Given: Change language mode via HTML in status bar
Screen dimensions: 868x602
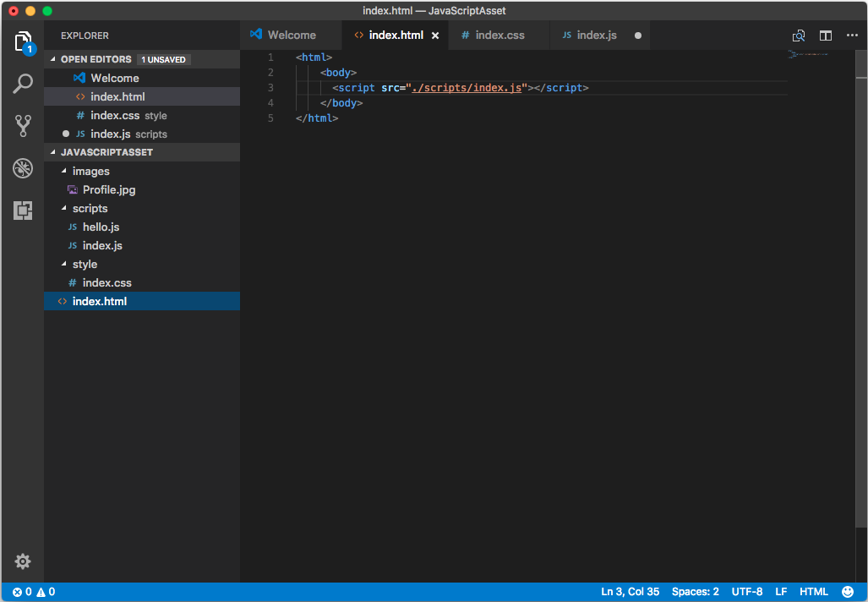Looking at the screenshot, I should (x=814, y=592).
